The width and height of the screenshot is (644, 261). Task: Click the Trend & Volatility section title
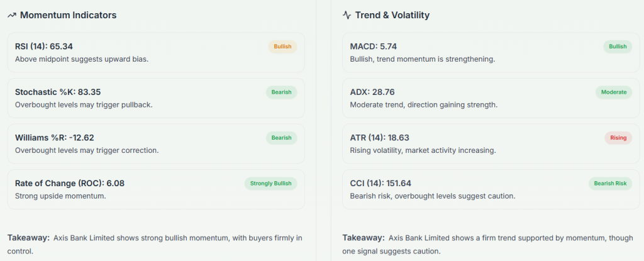pyautogui.click(x=392, y=15)
